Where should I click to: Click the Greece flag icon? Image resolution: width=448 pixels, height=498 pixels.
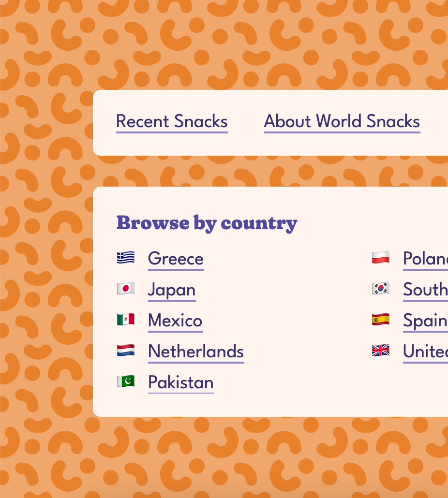[126, 258]
